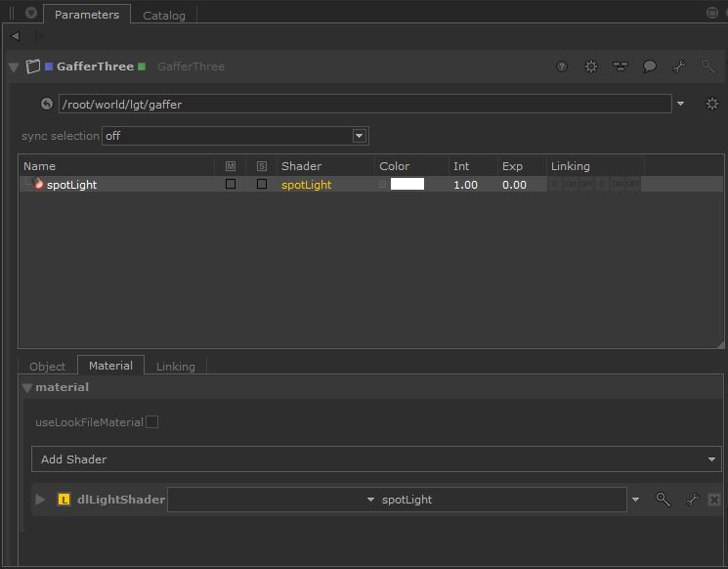Click the wrench icon in GafferThree header
Image resolution: width=728 pixels, height=569 pixels.
679,66
